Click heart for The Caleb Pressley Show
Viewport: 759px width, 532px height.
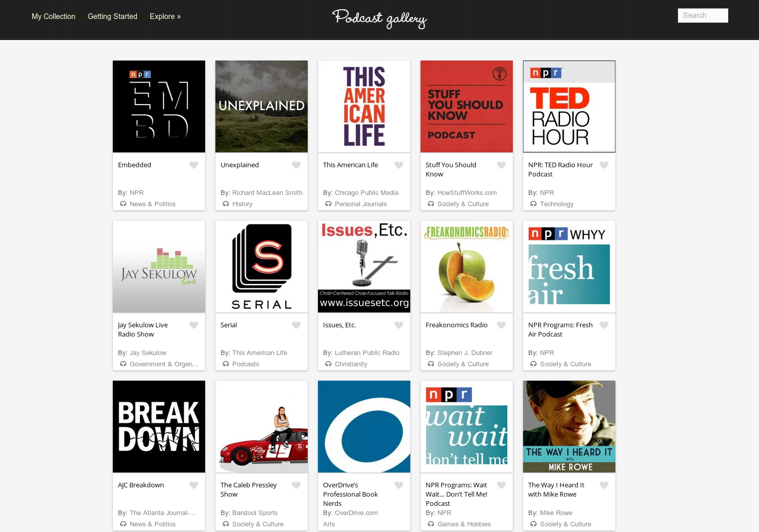tap(296, 485)
